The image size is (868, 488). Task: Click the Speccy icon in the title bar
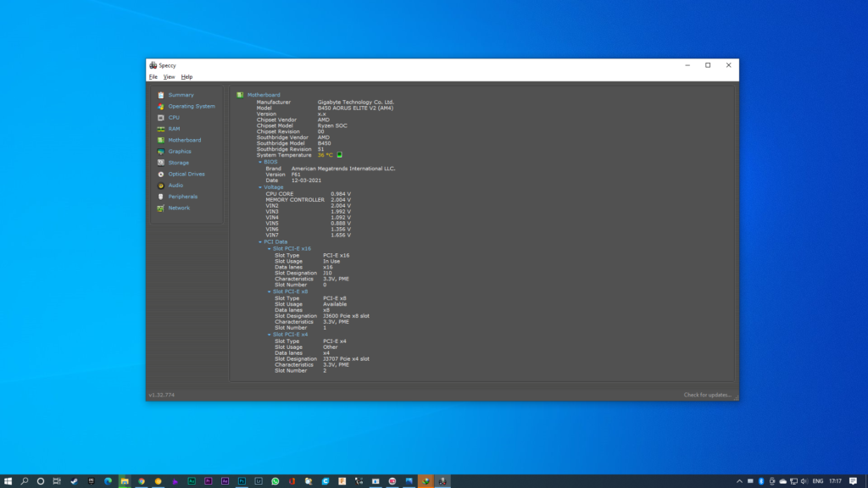153,65
